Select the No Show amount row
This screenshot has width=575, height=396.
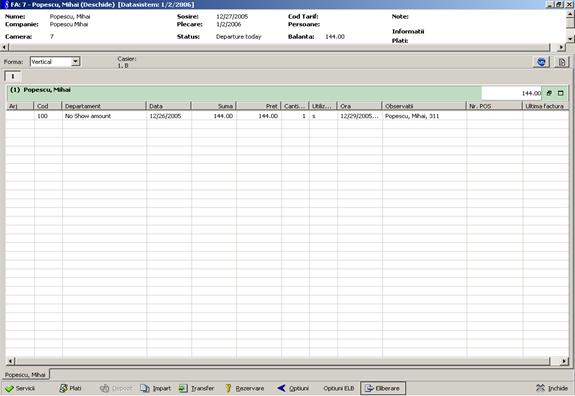pyautogui.click(x=288, y=116)
